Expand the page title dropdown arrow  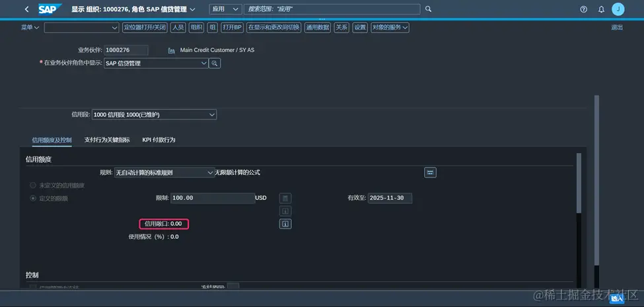(193, 9)
